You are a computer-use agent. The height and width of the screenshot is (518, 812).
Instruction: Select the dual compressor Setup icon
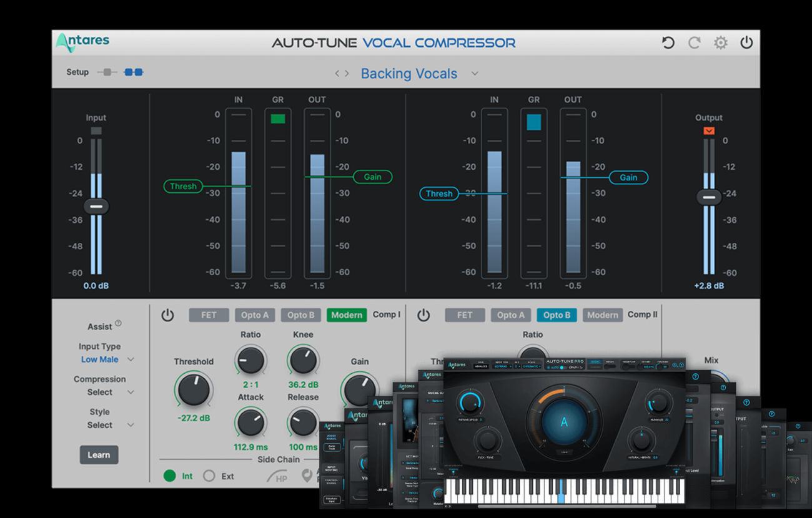click(x=134, y=72)
